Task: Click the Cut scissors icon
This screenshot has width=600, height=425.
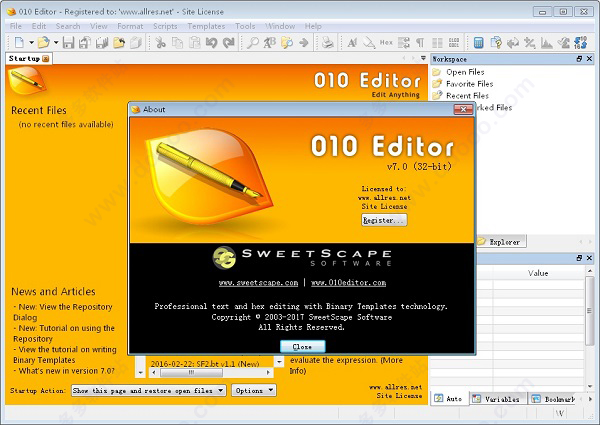Action: 161,42
